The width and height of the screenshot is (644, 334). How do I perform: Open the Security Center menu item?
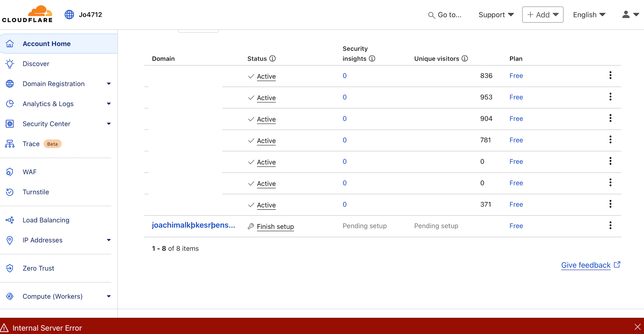(47, 124)
